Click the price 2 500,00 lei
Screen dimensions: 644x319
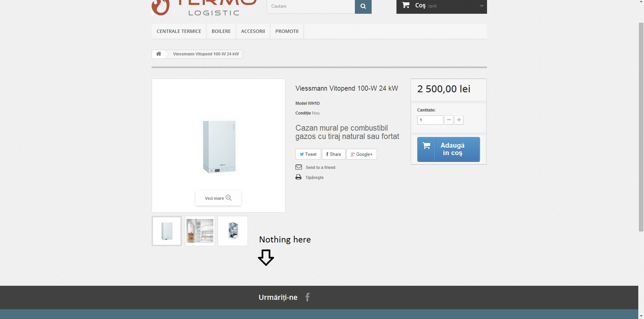click(x=444, y=89)
